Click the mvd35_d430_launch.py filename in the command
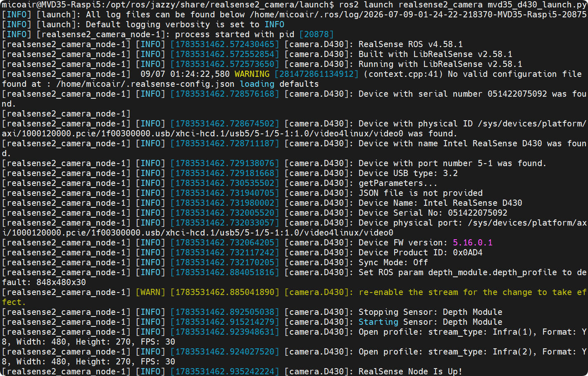This screenshot has width=588, height=376. coord(537,5)
